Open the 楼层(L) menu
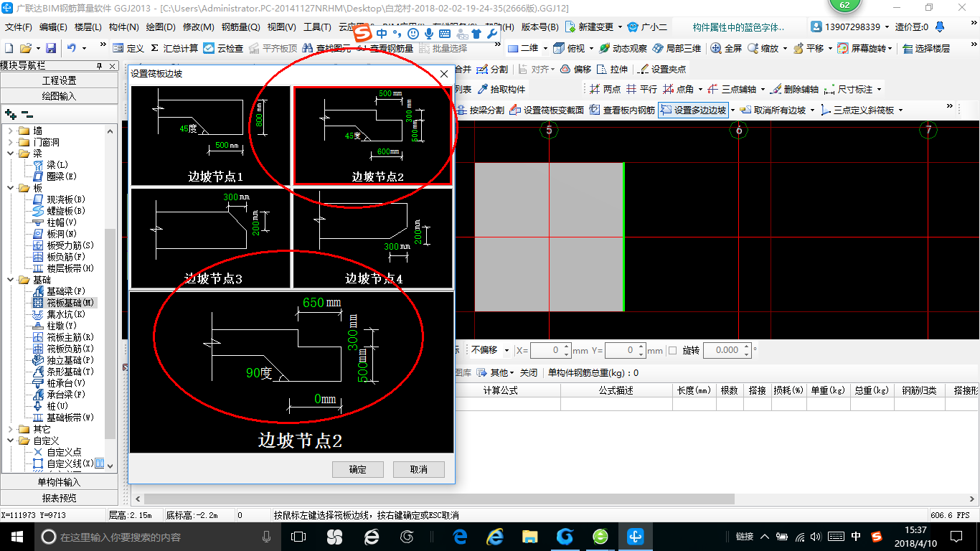This screenshot has height=551, width=980. (x=88, y=27)
